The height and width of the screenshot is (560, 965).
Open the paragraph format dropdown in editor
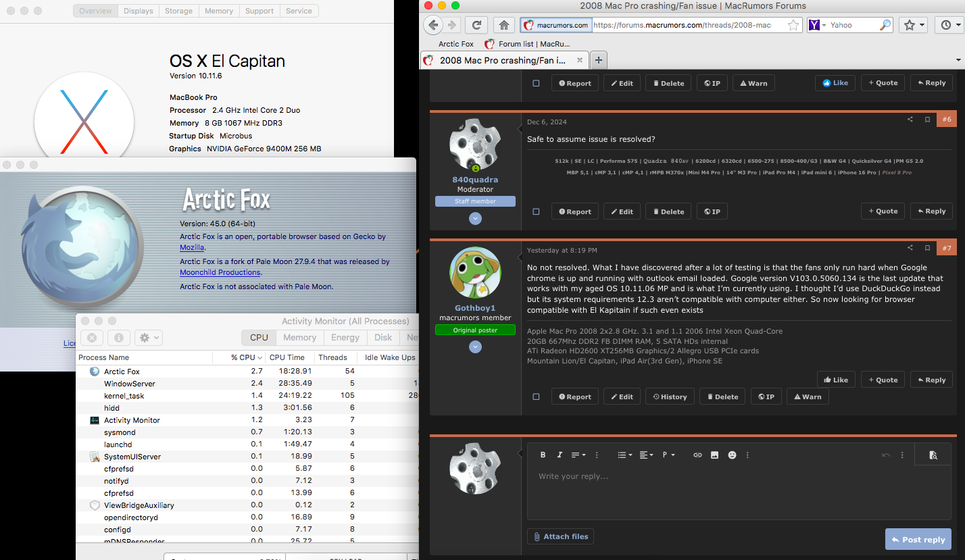pos(668,455)
